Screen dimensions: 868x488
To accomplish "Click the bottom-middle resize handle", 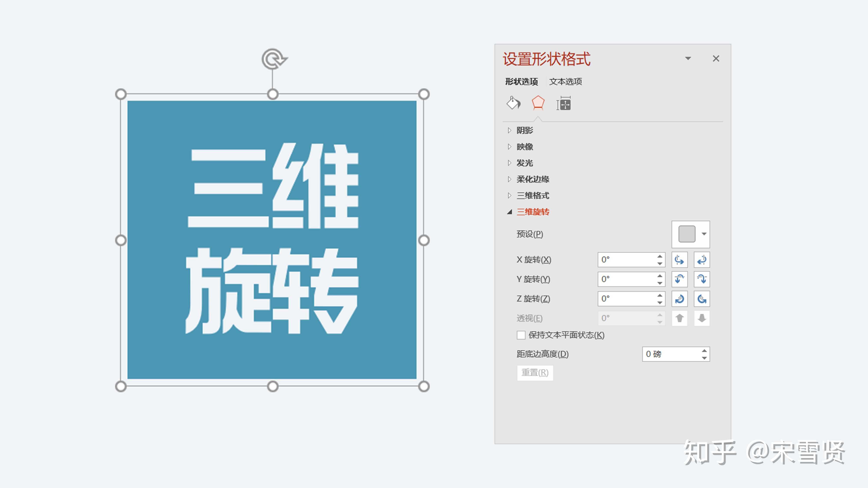I will 273,386.
